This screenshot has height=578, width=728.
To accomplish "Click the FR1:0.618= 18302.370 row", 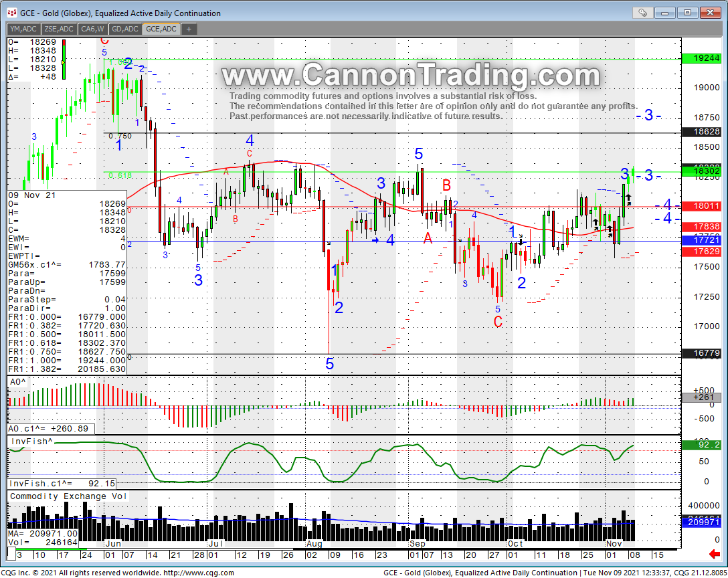I will [67, 343].
